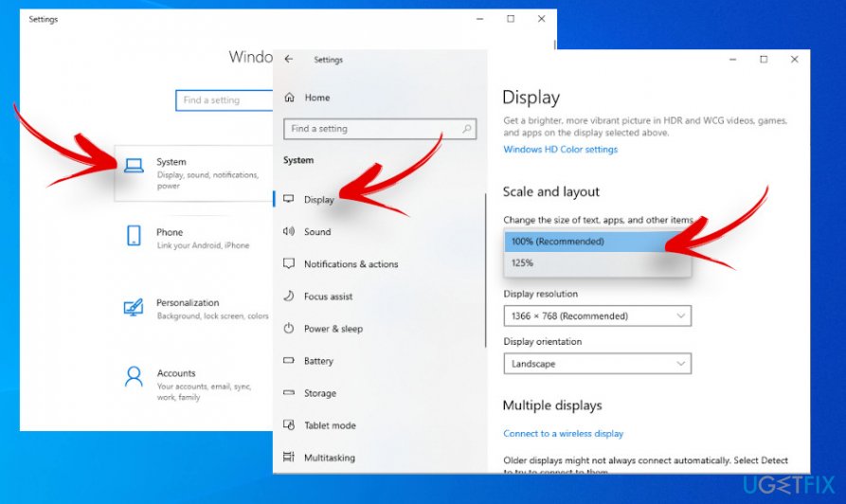846x504 pixels.
Task: Maximize the back Settings window
Action: coord(511,19)
